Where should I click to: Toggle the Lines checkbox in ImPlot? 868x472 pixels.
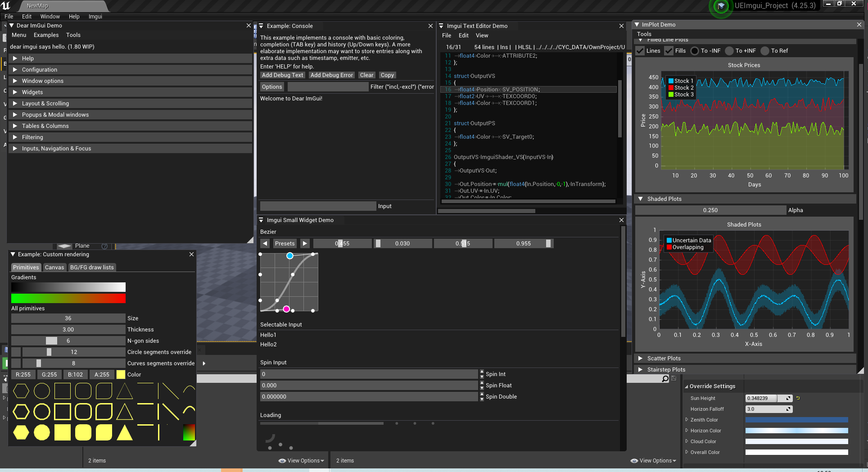coord(640,51)
